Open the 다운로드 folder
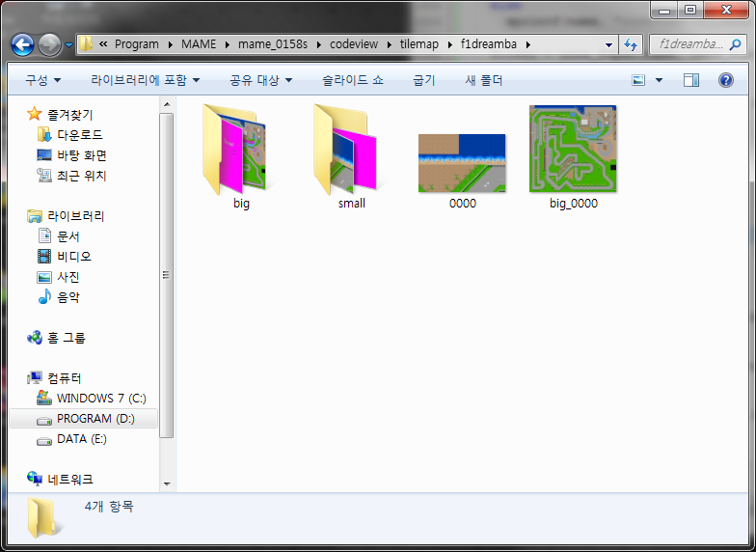This screenshot has height=552, width=756. click(79, 135)
